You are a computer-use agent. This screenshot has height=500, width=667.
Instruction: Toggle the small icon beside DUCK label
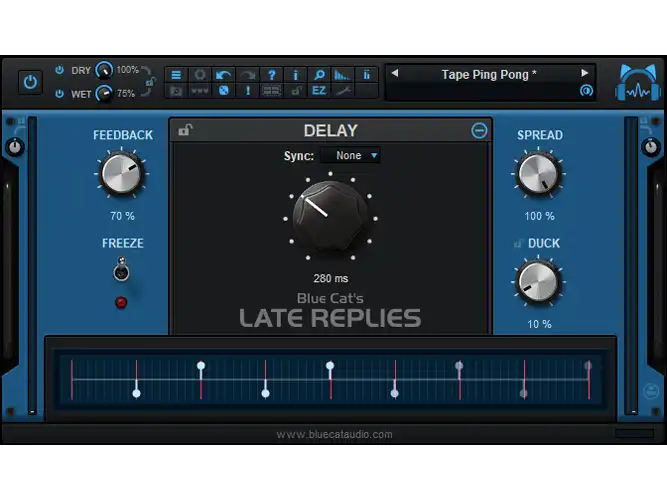pos(518,243)
